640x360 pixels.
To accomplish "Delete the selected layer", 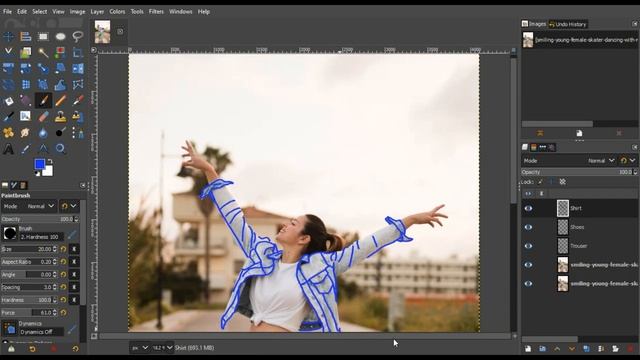I will point(630,349).
